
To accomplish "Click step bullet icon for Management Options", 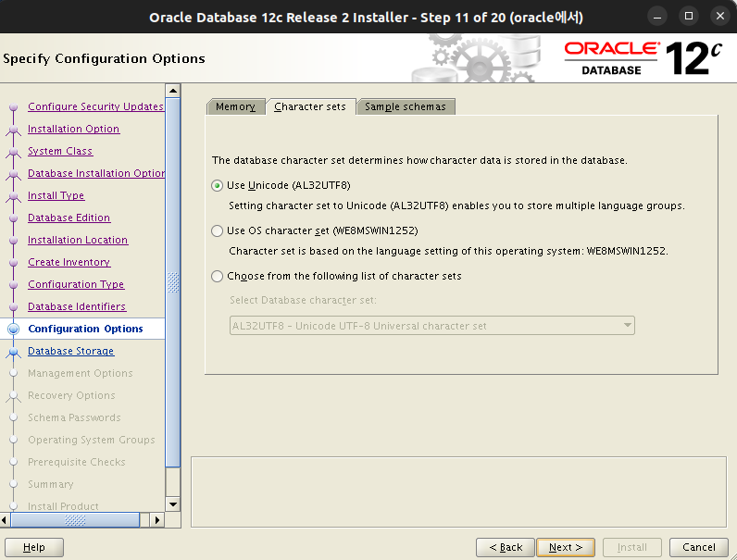I will (x=14, y=373).
